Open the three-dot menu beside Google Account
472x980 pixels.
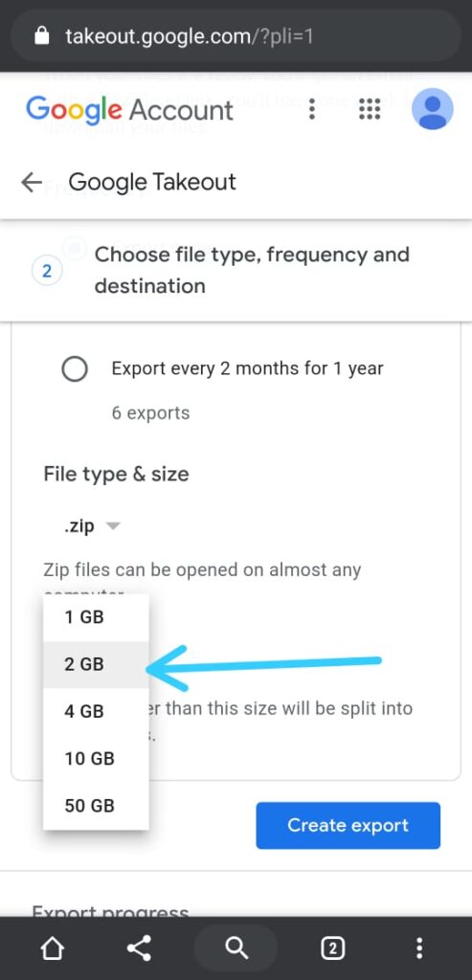point(312,109)
